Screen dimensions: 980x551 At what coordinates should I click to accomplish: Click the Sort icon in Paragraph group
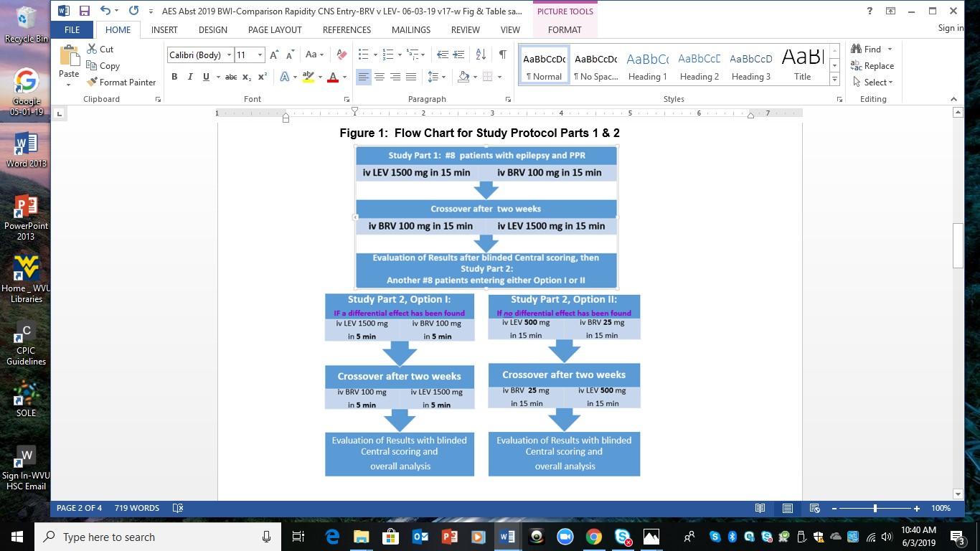click(481, 55)
